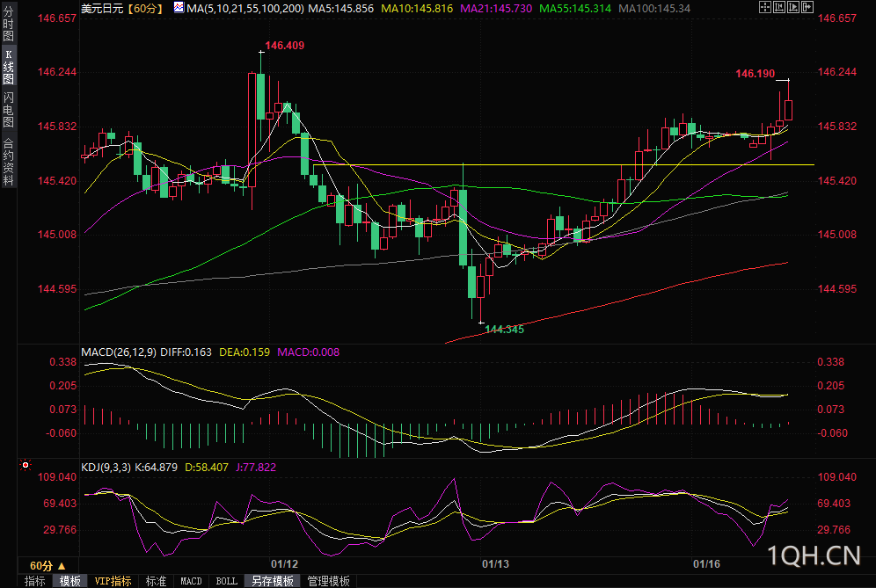Click 管理模板 to manage templates
876x588 pixels.
coord(329,581)
